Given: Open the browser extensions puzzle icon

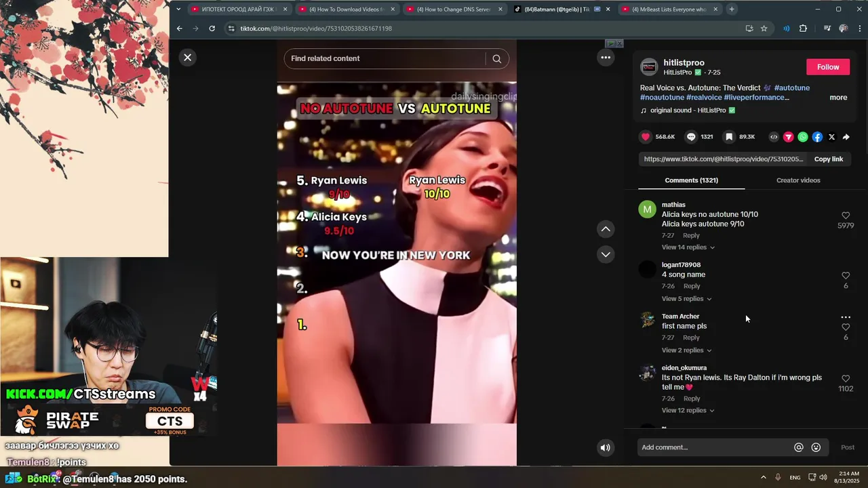Looking at the screenshot, I should 804,28.
